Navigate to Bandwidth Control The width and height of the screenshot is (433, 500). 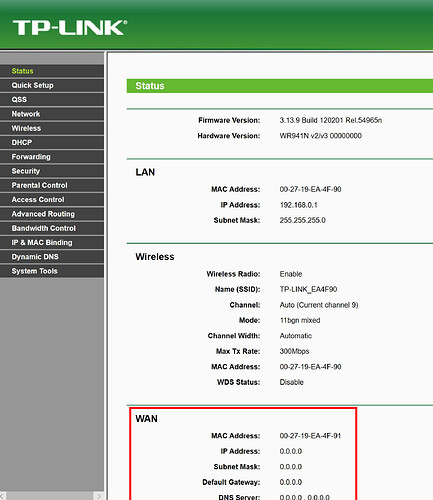point(52,229)
